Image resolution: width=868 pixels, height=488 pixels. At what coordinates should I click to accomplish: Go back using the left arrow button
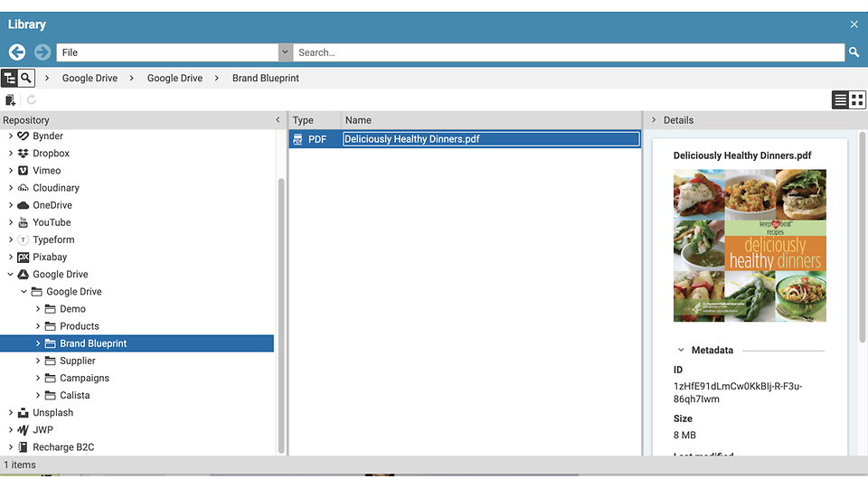[x=17, y=52]
